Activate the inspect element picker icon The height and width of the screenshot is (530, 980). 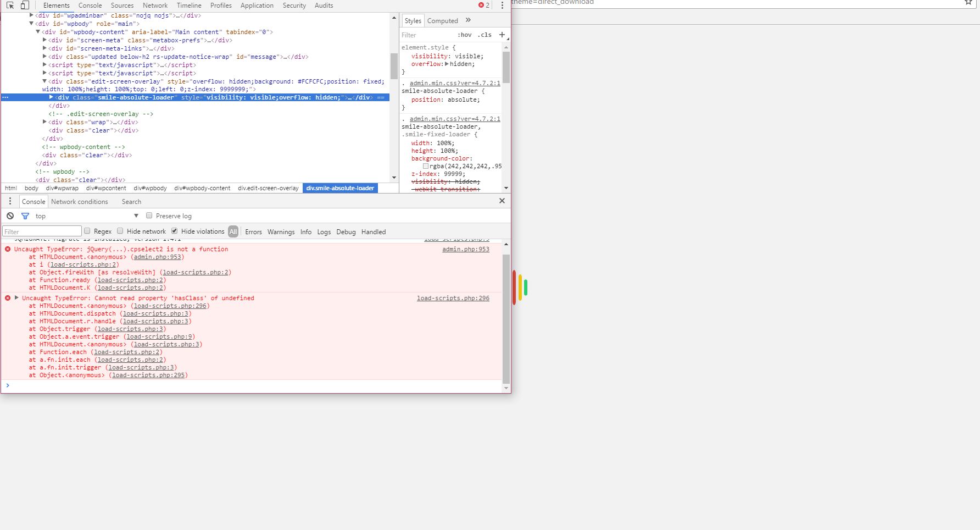pyautogui.click(x=10, y=5)
